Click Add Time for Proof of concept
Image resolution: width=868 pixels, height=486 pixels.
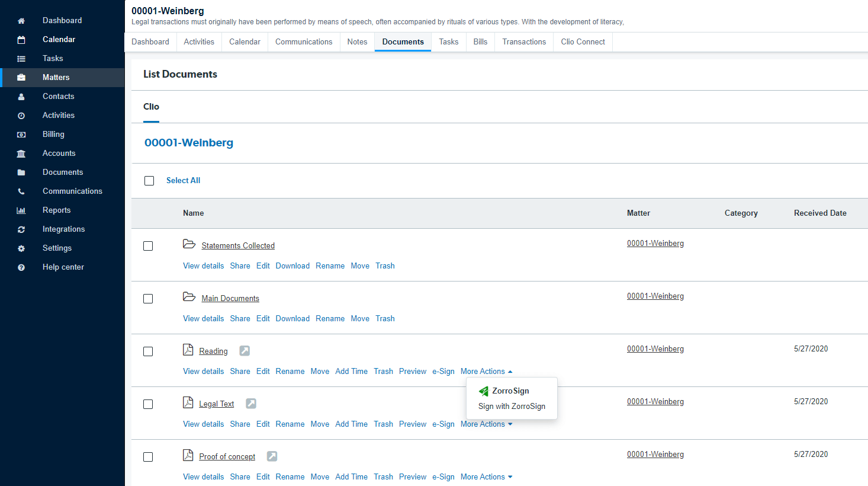point(351,477)
